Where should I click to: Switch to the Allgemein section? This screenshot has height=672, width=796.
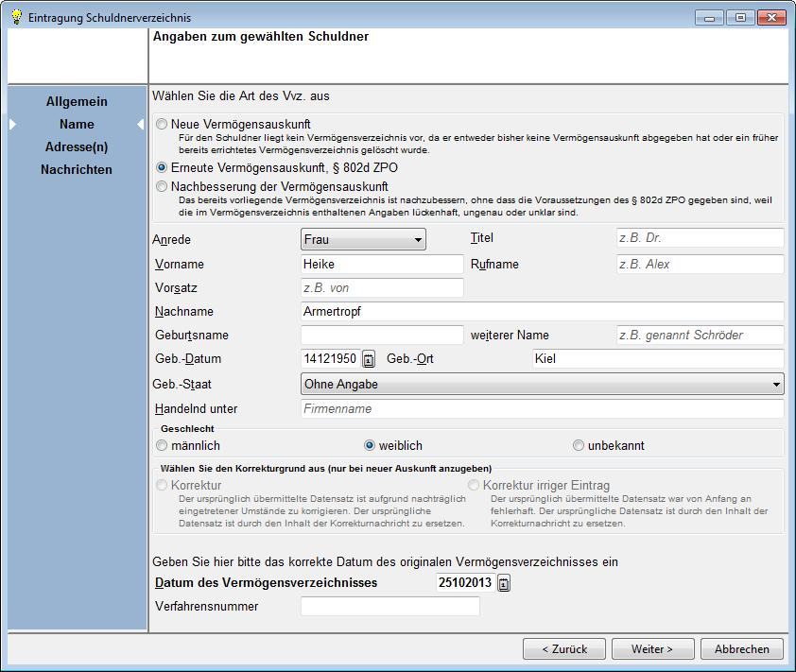point(77,102)
